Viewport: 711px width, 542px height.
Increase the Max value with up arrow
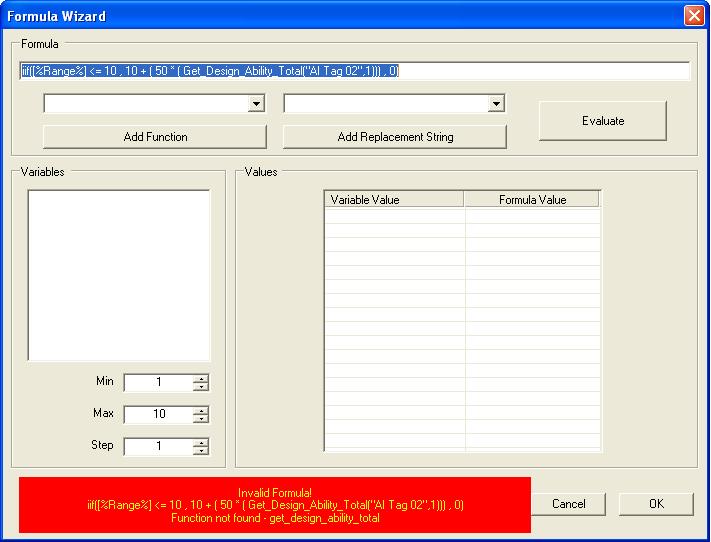click(x=201, y=411)
